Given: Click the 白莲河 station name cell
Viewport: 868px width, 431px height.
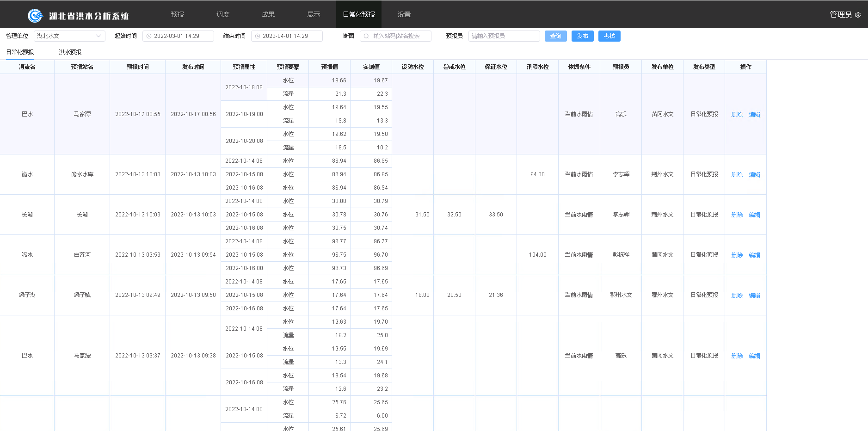Looking at the screenshot, I should [x=82, y=255].
